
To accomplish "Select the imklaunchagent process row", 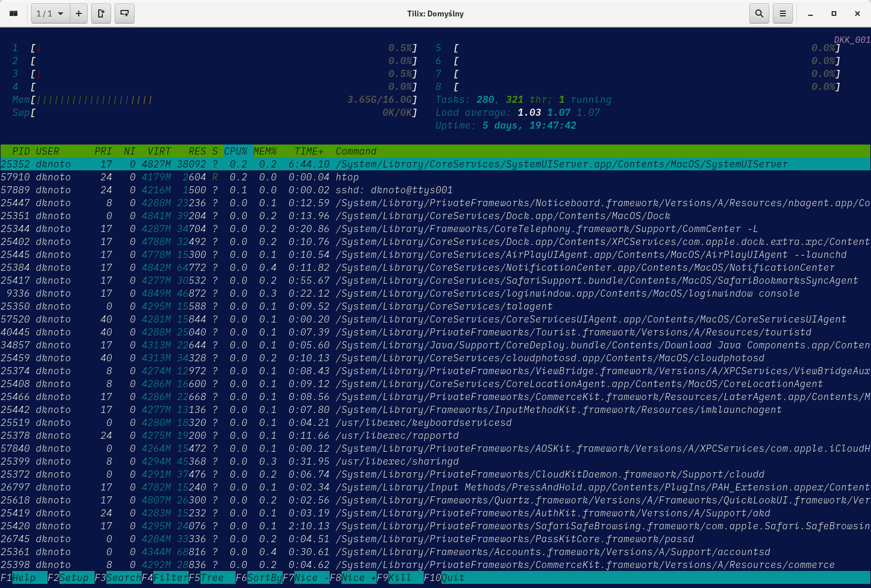I will [x=436, y=409].
